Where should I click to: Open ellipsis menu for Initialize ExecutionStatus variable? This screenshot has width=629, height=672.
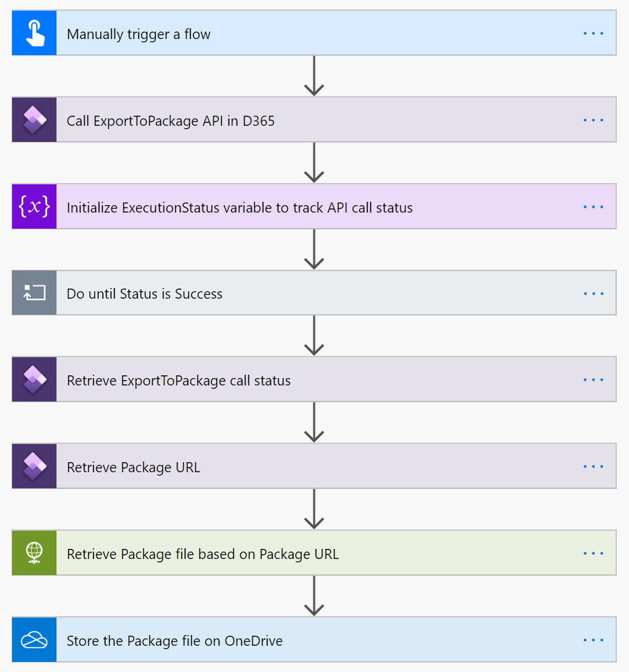click(x=593, y=207)
